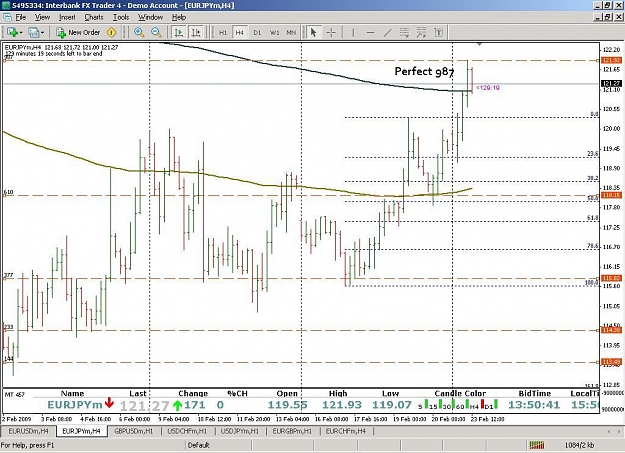Select the H4 timeframe button
Screen dimensions: 625x453
[240, 33]
